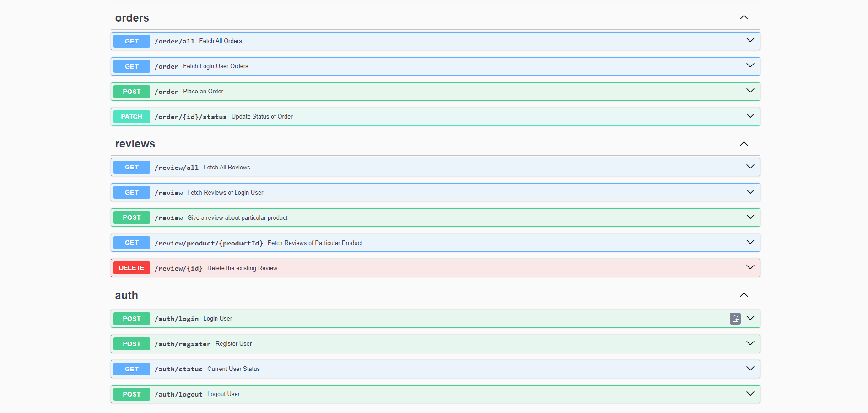The image size is (868, 413).
Task: Click the 'Logout User' description
Action: pos(223,394)
